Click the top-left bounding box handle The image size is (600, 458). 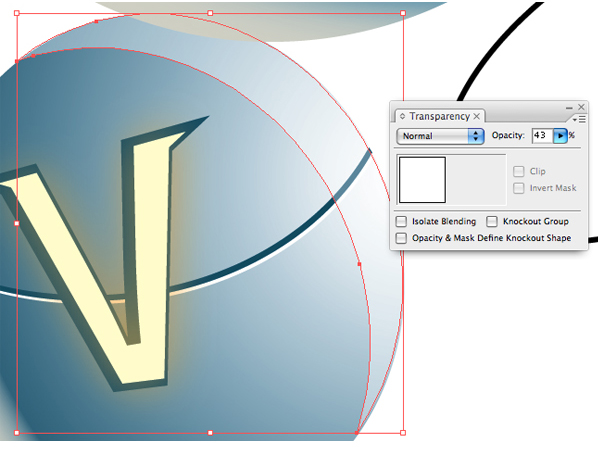[17, 13]
